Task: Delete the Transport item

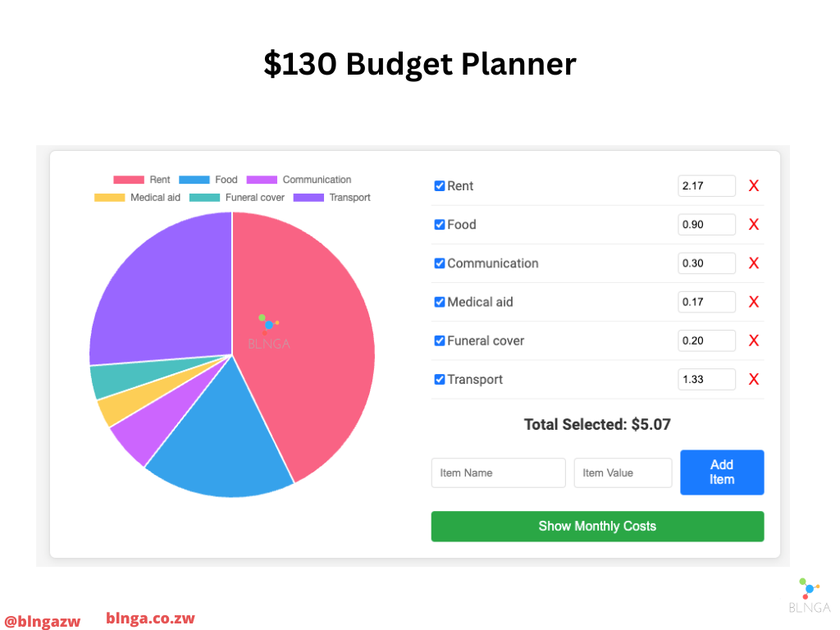Action: [753, 379]
